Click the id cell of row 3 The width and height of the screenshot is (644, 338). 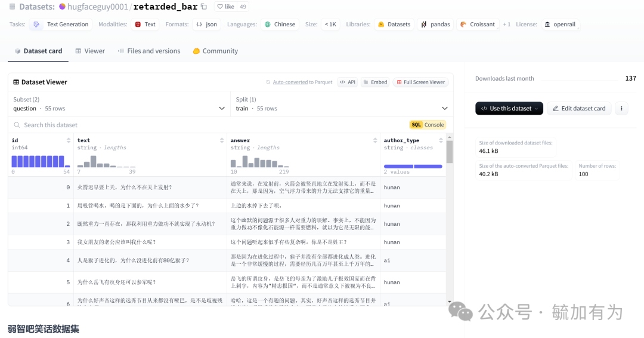pos(41,242)
